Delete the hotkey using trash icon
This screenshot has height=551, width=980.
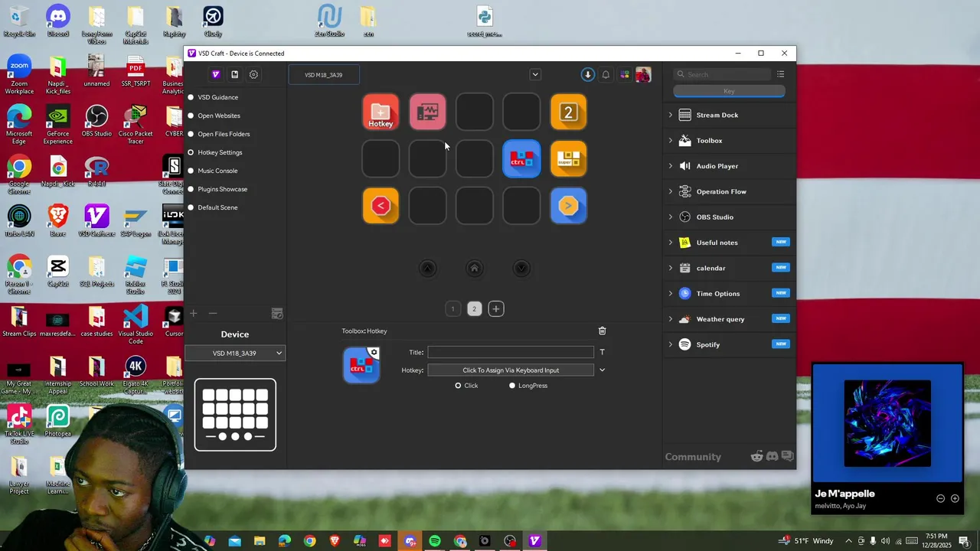coord(602,331)
